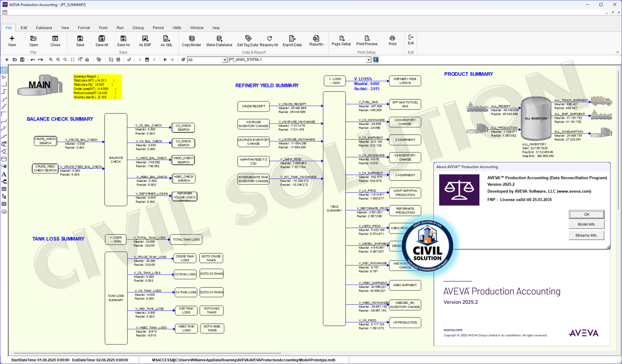Viewport: 622px width, 364px height.
Task: Click the GOTO CRUDE TANKS box
Action: (211, 258)
